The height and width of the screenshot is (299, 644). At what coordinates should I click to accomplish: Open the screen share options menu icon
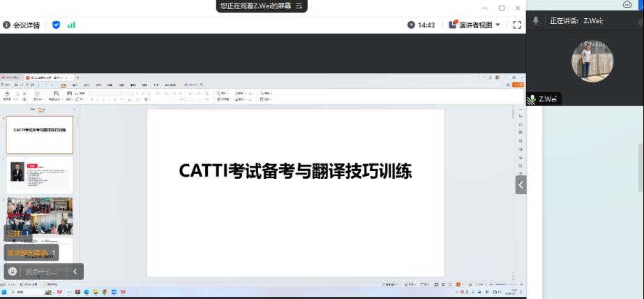pyautogui.click(x=299, y=6)
